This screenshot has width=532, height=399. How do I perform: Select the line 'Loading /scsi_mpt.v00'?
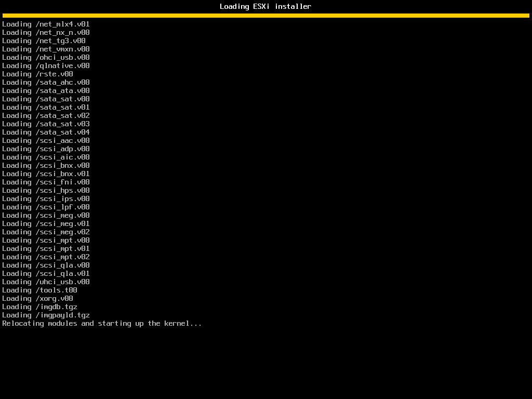coord(46,240)
